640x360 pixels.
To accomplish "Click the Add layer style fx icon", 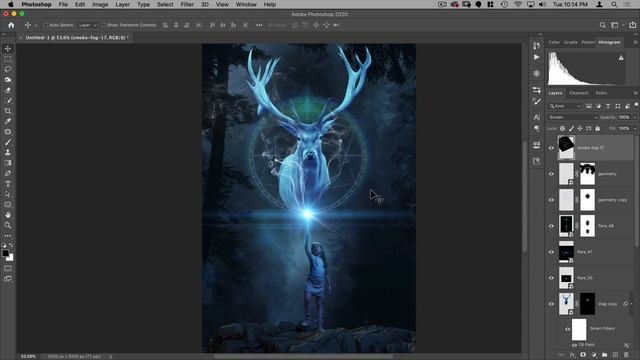I will tap(572, 355).
